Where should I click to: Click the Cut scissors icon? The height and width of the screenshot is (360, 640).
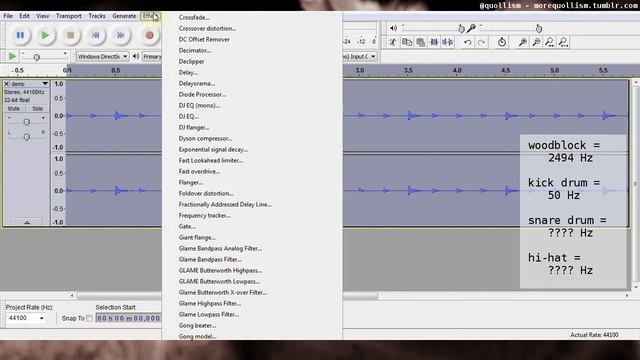click(393, 42)
